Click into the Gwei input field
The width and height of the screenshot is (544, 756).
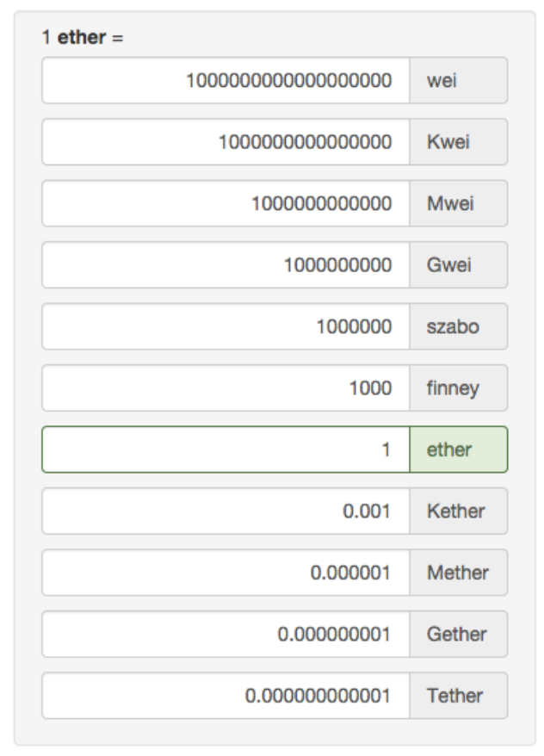click(x=226, y=265)
